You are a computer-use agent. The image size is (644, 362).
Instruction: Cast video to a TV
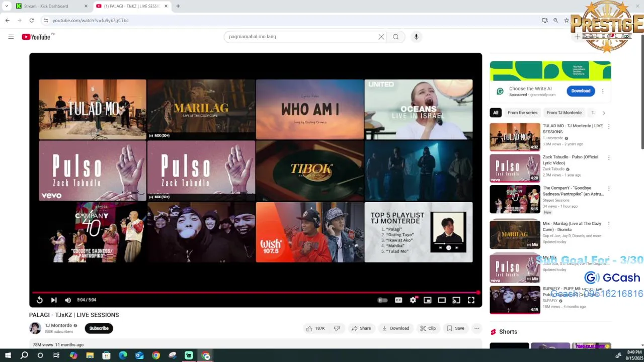(456, 300)
